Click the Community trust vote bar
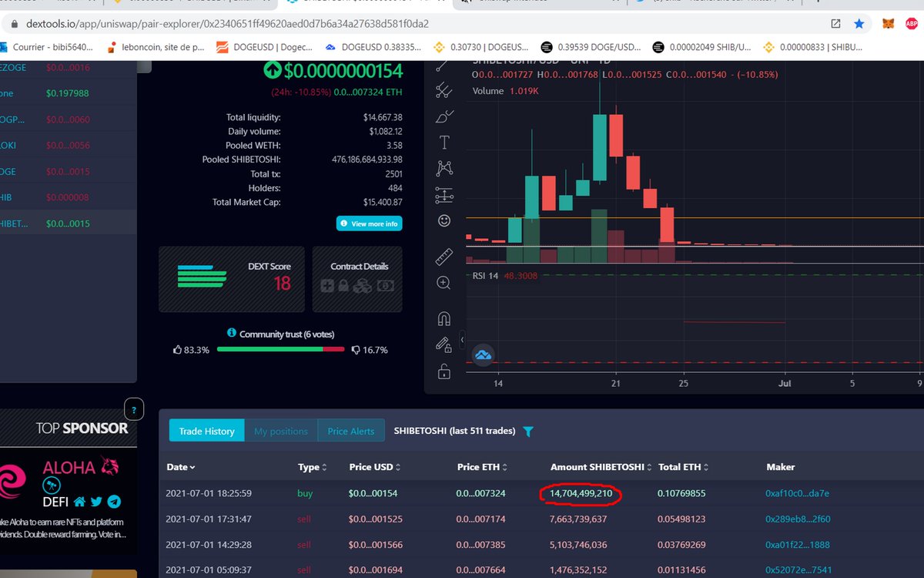924x578 pixels. 280,349
